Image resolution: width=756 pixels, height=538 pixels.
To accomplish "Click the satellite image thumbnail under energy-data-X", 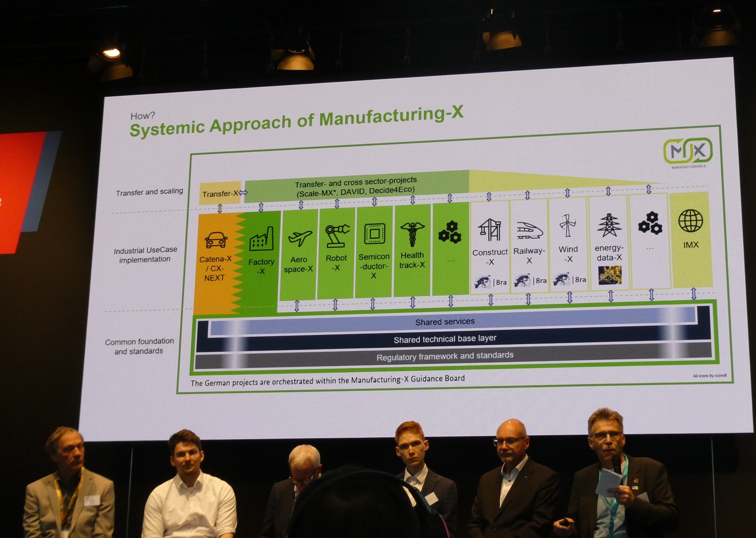I will 610,276.
